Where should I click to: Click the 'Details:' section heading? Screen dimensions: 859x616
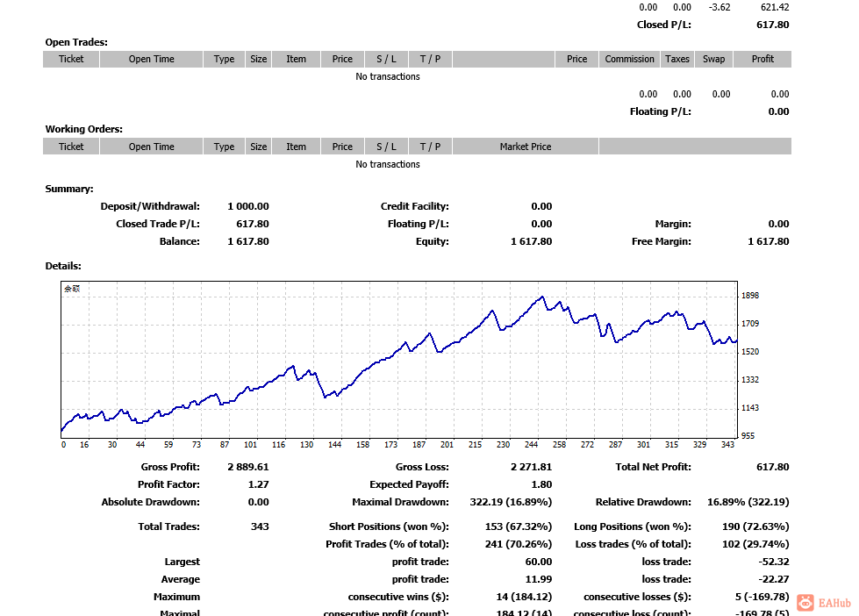pos(63,267)
